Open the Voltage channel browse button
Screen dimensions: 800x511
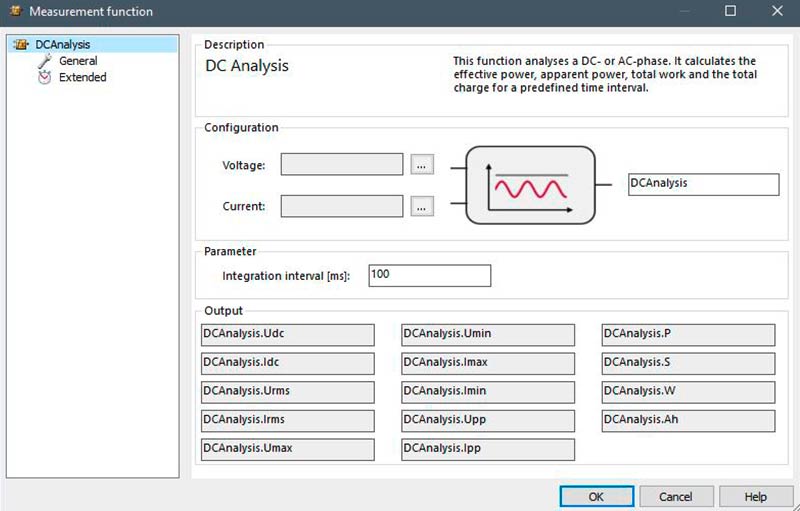[x=422, y=165]
